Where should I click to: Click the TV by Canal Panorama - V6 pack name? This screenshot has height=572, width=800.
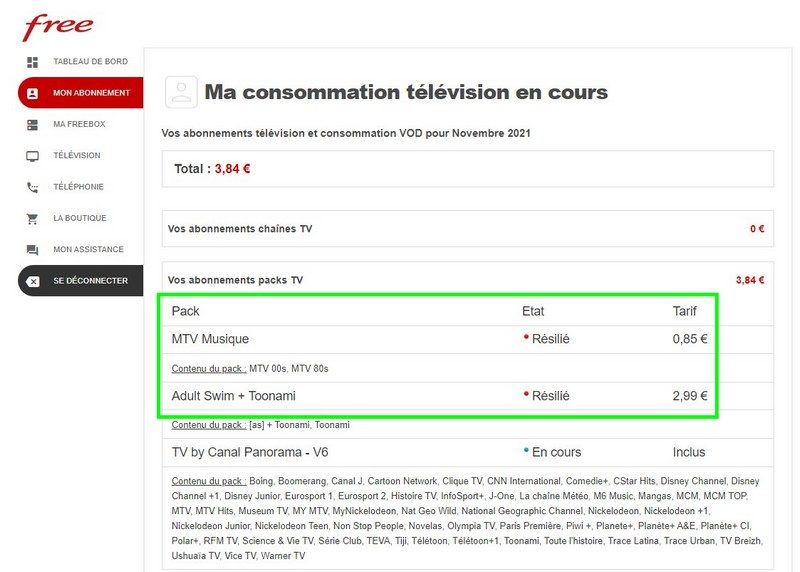250,452
